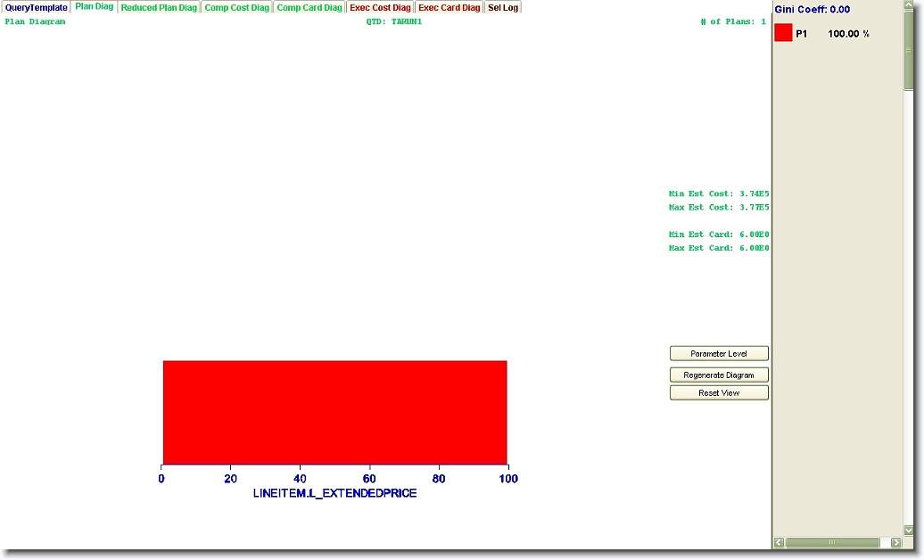The height and width of the screenshot is (560, 924).
Task: Click the LINEITEM.L_EXTENDEDPRICE axis label
Action: click(334, 493)
